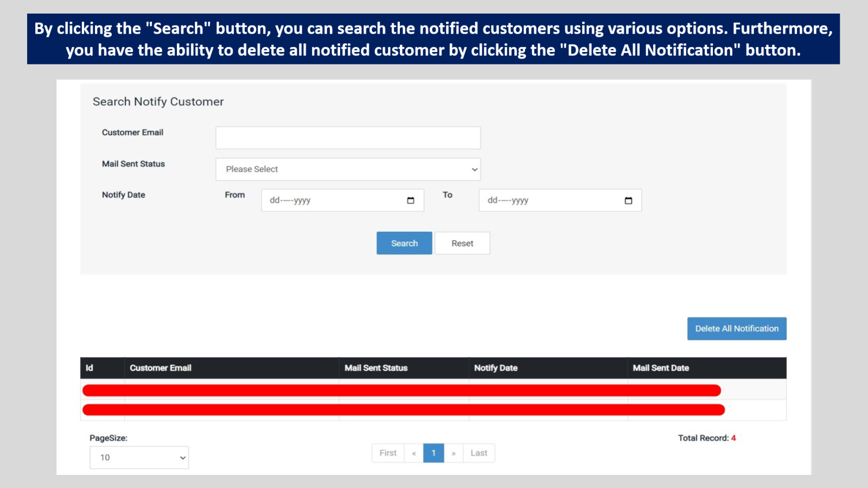Click the From date input field
The height and width of the screenshot is (488, 868).
(x=325, y=200)
